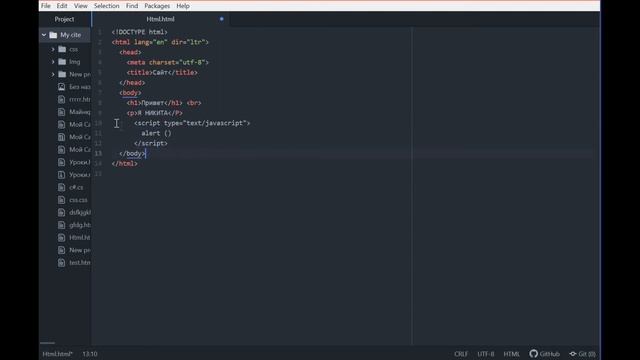640x360 pixels.
Task: Expand the New pr folder arrow
Action: (x=53, y=75)
